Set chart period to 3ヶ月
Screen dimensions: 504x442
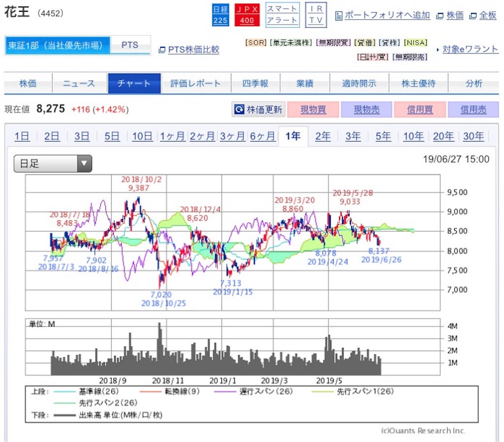232,136
